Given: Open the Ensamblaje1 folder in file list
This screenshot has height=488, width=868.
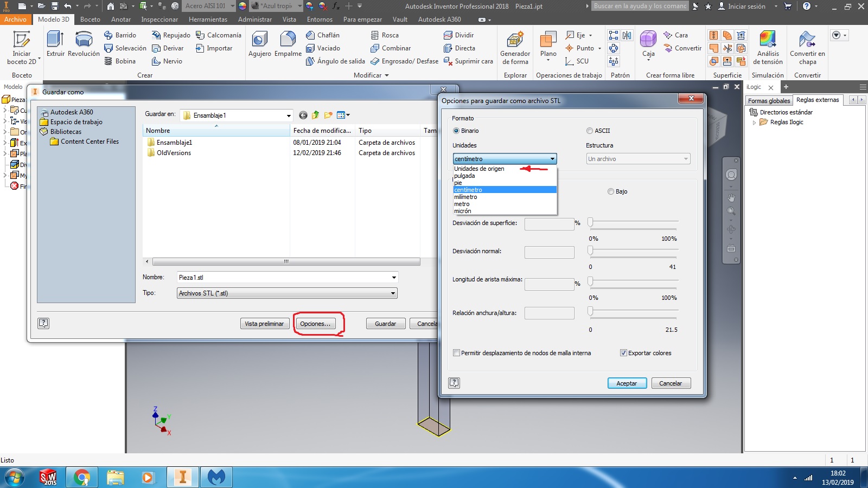Looking at the screenshot, I should 173,142.
